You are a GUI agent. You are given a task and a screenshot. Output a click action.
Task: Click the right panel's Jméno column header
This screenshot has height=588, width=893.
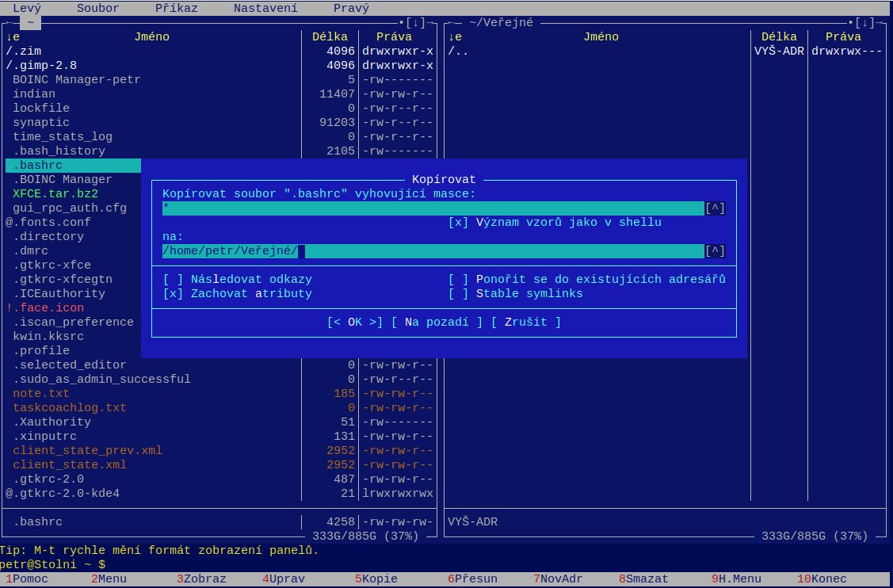[601, 37]
